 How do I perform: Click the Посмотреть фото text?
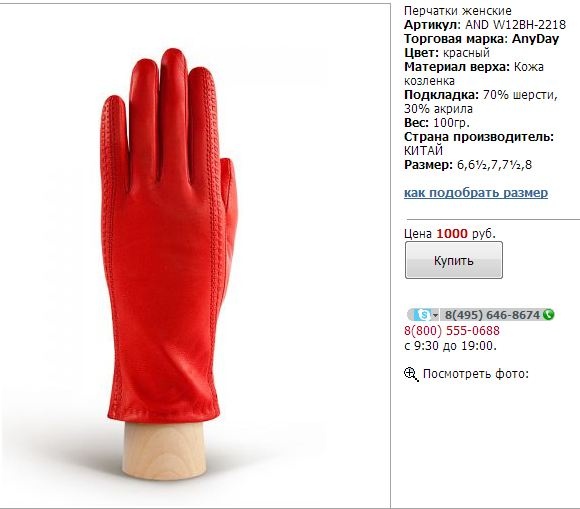(476, 374)
